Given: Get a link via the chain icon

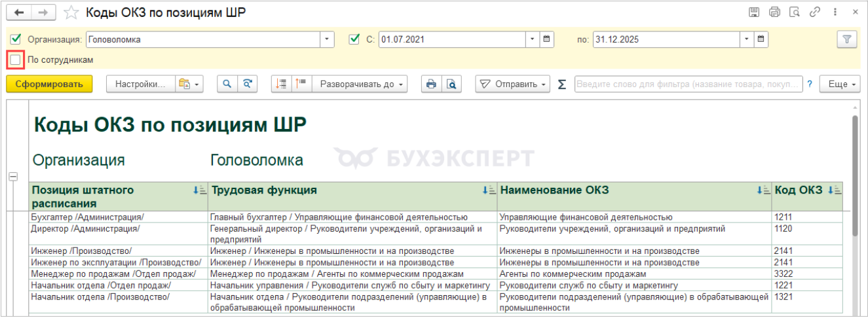Looking at the screenshot, I should coord(815,12).
